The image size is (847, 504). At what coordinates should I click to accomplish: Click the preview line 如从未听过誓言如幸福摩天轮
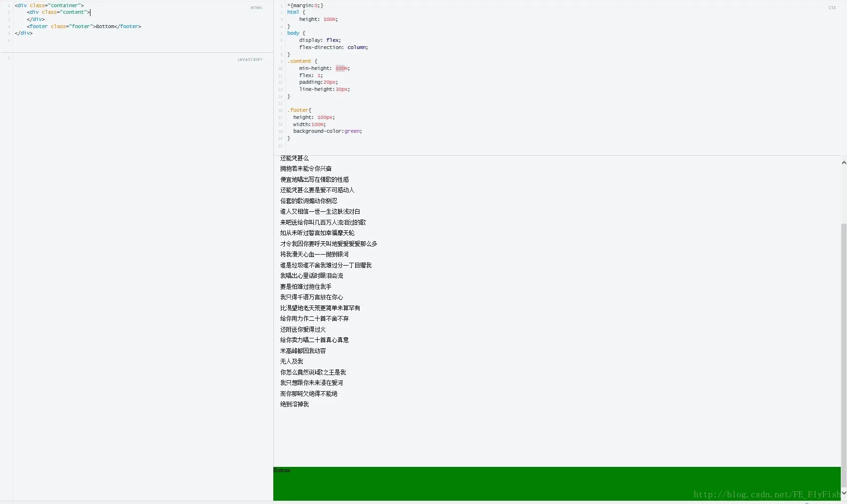pyautogui.click(x=317, y=233)
